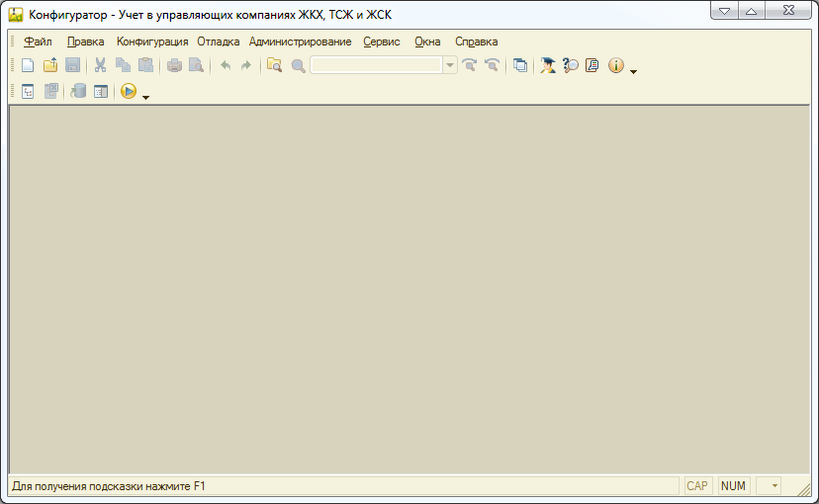The image size is (819, 504).
Task: Open the Окна menu
Action: (427, 42)
